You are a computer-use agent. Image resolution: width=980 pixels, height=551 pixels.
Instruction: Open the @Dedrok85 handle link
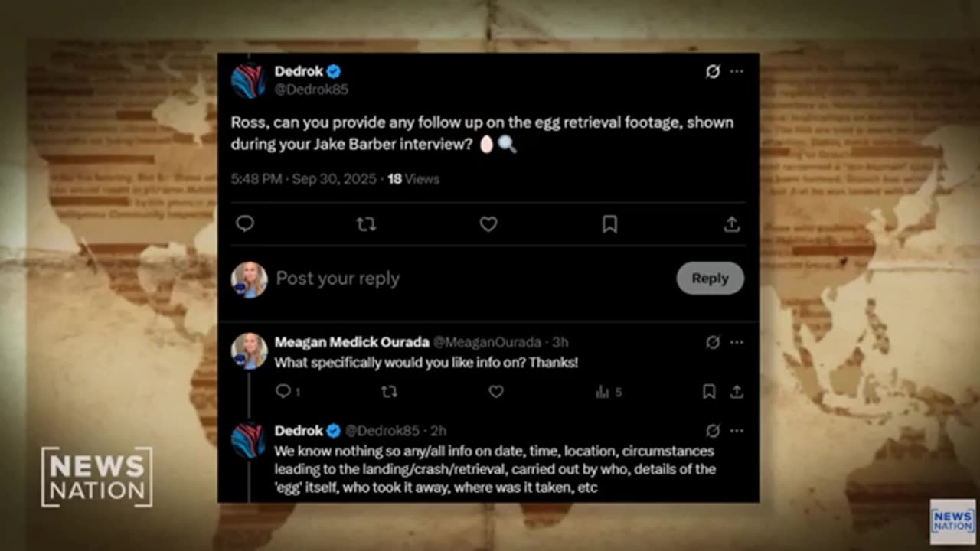point(311,90)
